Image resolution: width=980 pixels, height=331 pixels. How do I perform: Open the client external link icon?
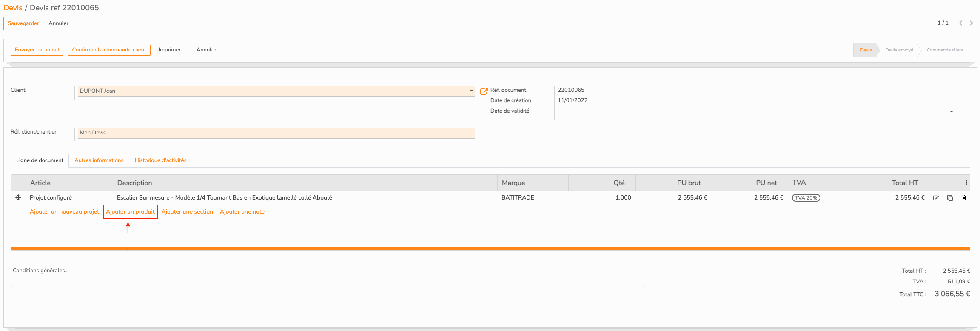click(x=484, y=91)
